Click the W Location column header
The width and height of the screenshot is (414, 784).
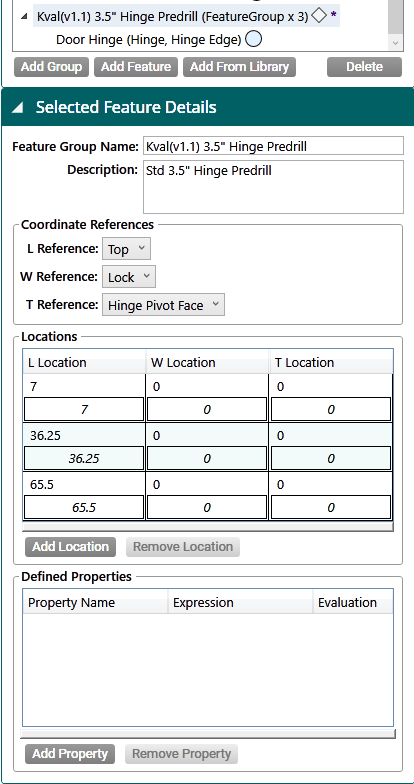[x=207, y=362]
